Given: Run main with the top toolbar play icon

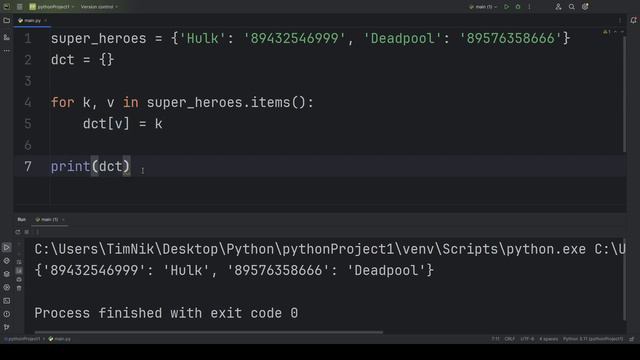Looking at the screenshot, I should tap(507, 7).
